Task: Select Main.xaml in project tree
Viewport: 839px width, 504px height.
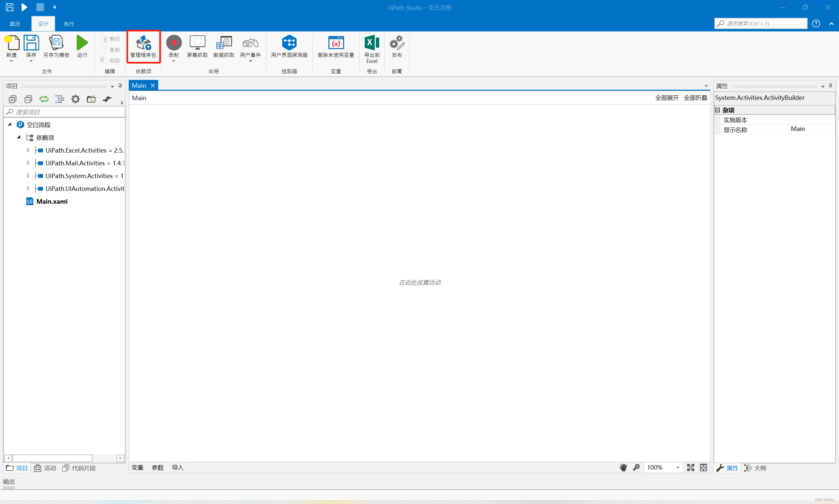Action: coord(52,201)
